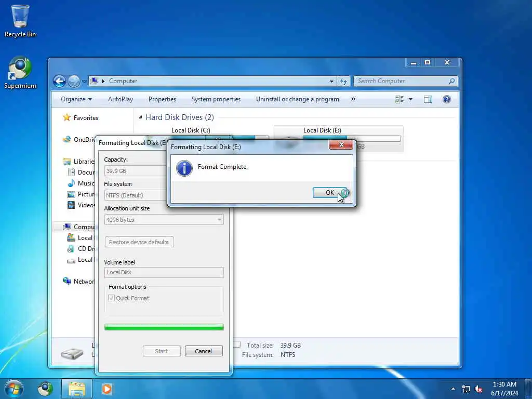This screenshot has width=532, height=399.
Task: Click Capacity 39.9 GB dropdown
Action: [136, 171]
